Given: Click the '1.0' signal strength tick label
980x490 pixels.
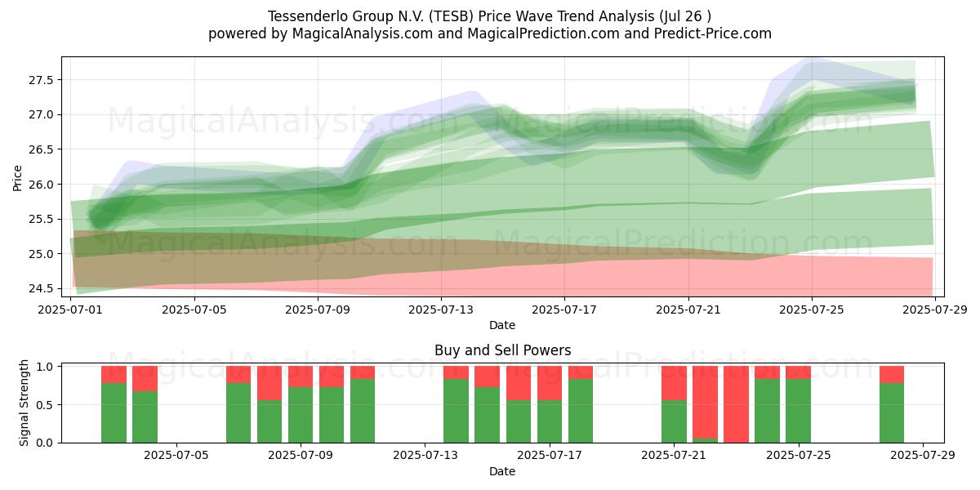Looking at the screenshot, I should tap(47, 367).
